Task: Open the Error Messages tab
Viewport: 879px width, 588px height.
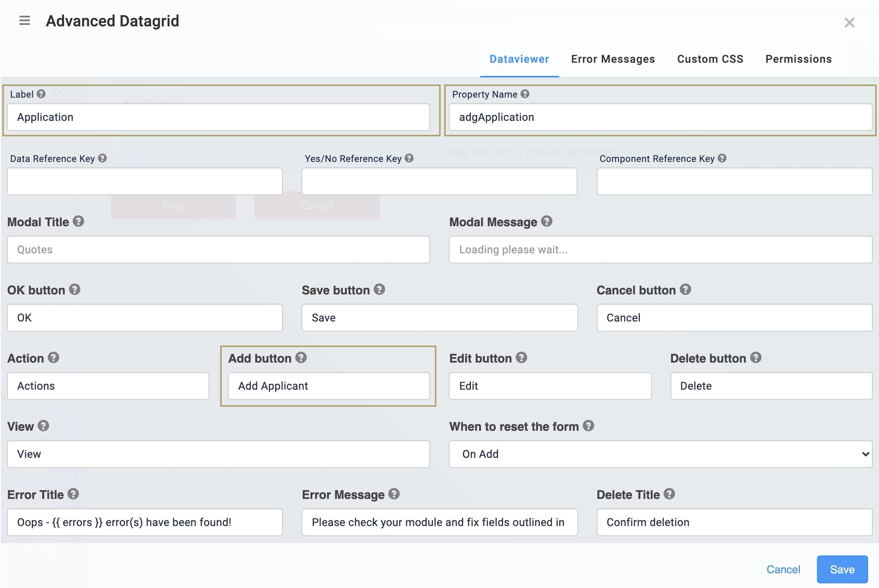Action: [x=613, y=59]
